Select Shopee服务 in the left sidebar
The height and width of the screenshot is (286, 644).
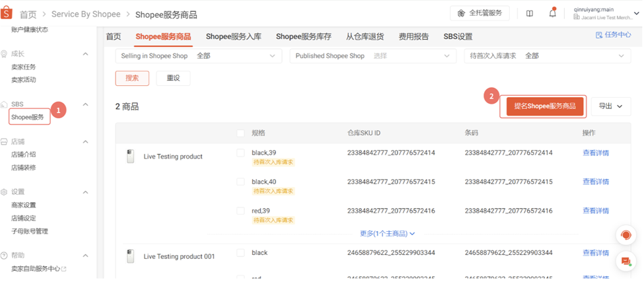click(27, 118)
